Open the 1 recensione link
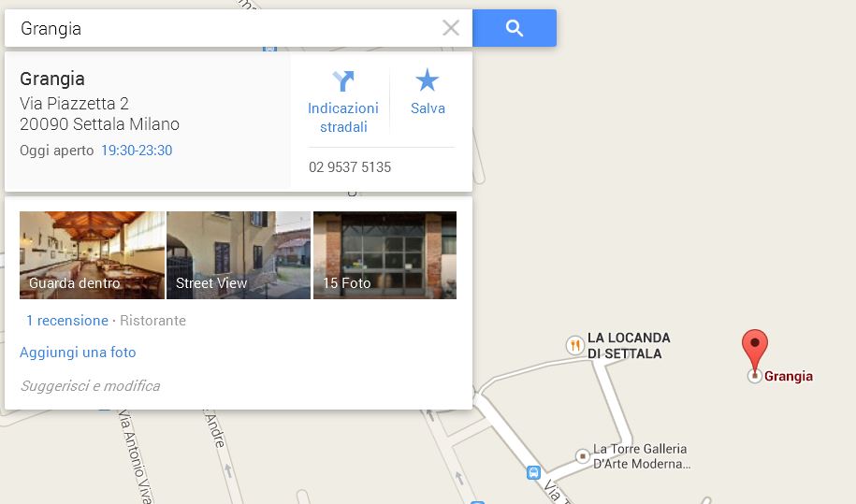 67,320
